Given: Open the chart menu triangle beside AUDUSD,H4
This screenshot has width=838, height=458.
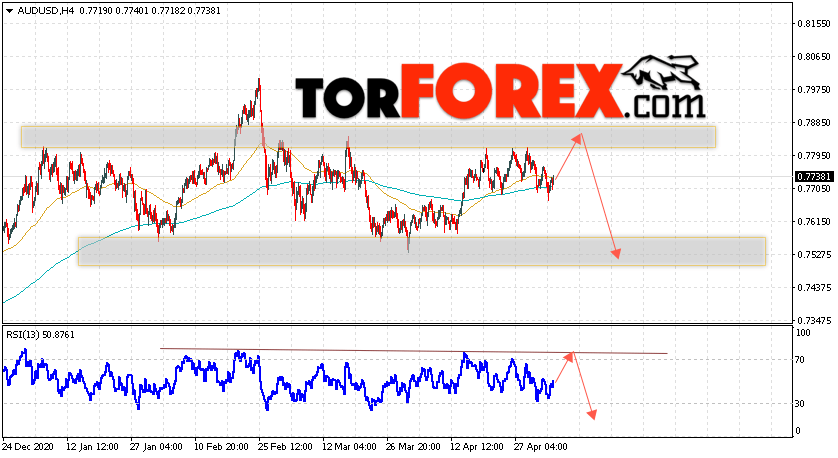Looking at the screenshot, I should tap(9, 11).
